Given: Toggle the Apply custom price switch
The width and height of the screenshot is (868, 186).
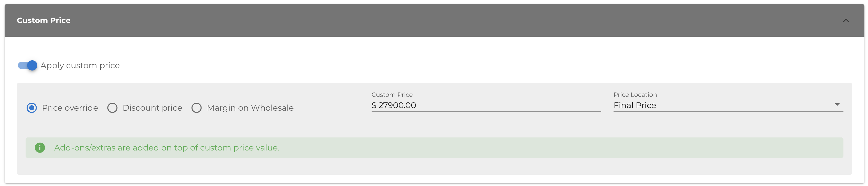Looking at the screenshot, I should (28, 65).
